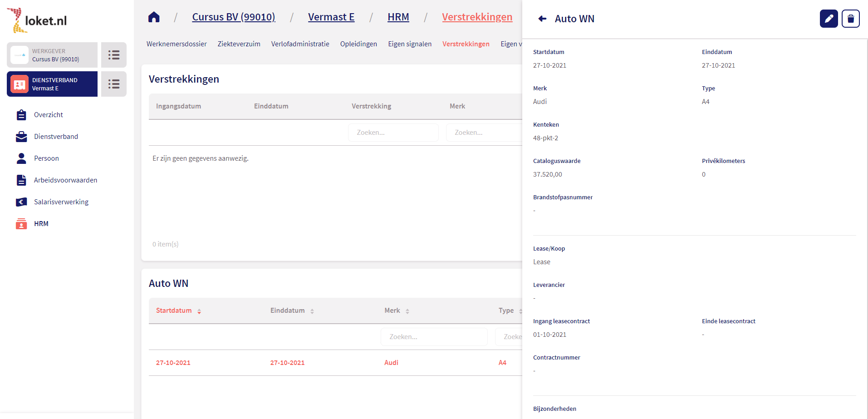Switch to the Verlofadministratie tab
The height and width of the screenshot is (419, 868).
click(x=300, y=44)
